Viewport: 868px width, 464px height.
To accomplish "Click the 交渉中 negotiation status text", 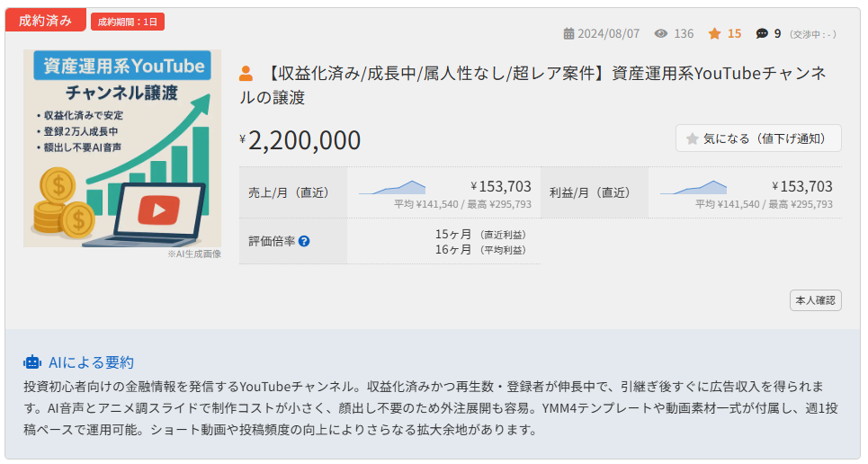I will (x=813, y=34).
